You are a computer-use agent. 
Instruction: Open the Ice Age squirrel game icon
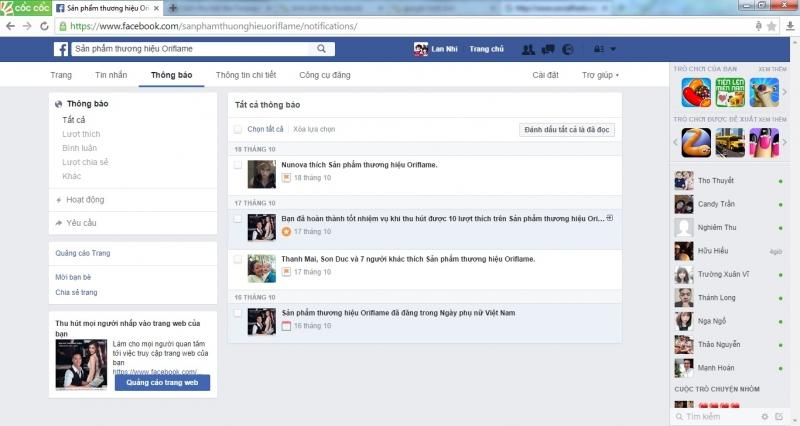point(764,92)
